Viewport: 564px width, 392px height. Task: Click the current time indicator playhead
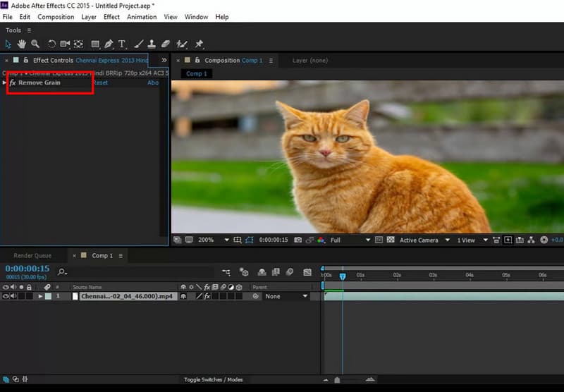pyautogui.click(x=343, y=276)
